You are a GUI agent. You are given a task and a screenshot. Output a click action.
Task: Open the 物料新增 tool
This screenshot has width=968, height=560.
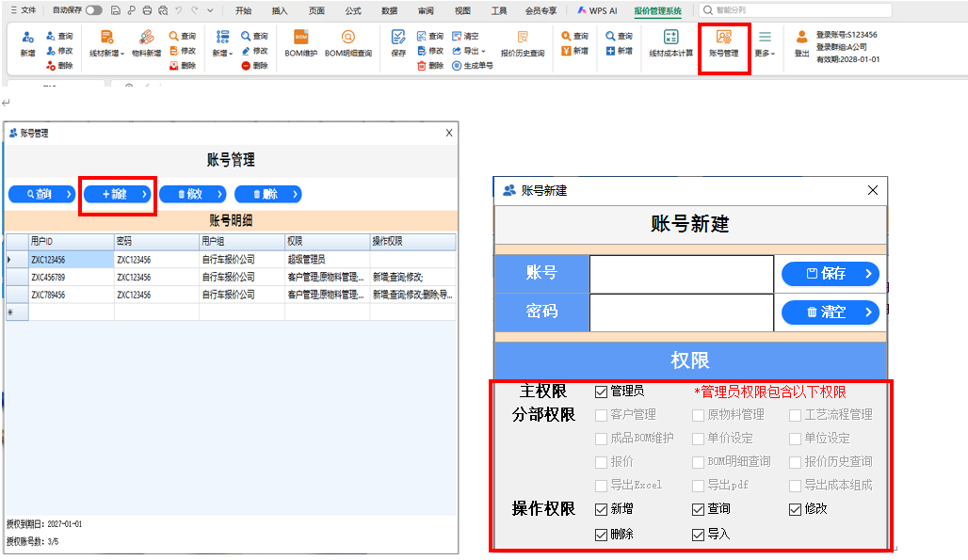(x=146, y=43)
